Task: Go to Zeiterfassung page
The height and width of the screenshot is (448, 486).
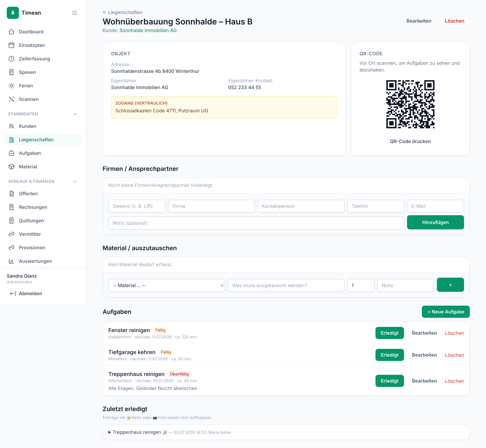Action: point(43,59)
